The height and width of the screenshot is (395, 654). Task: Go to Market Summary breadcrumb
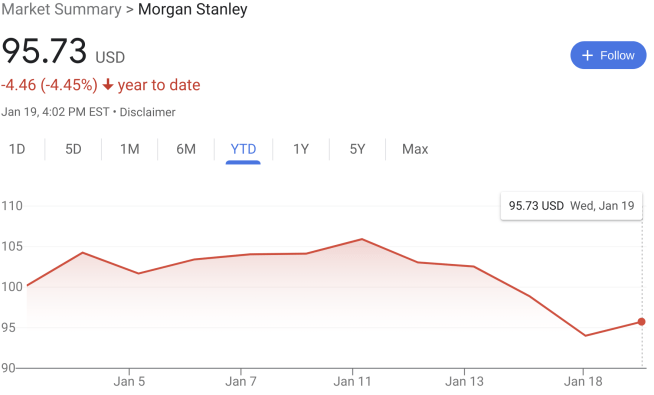coord(61,9)
